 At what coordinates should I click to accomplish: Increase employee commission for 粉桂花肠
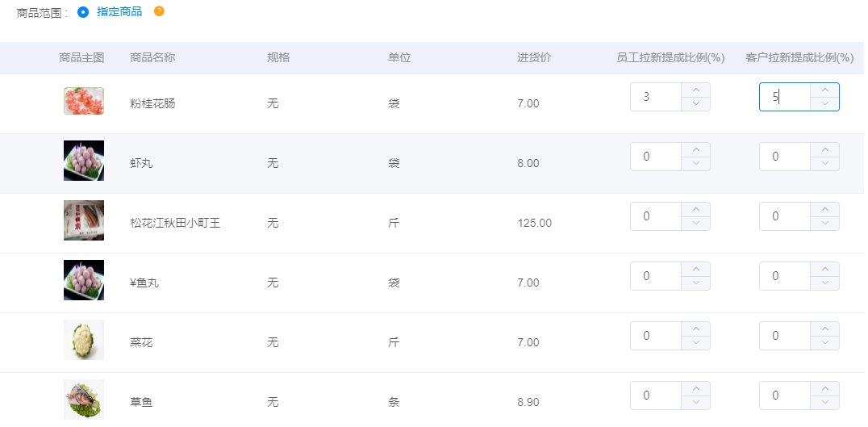click(x=695, y=90)
